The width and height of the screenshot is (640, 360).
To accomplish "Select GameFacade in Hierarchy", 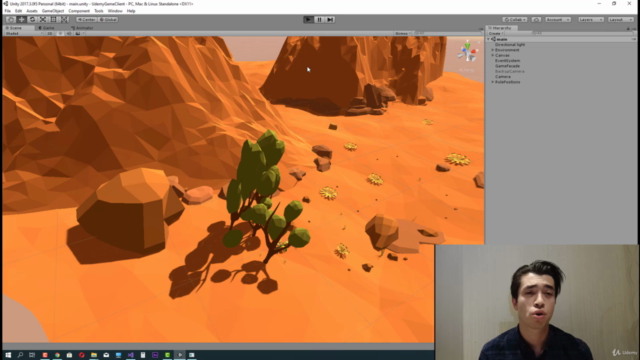I will coord(507,66).
